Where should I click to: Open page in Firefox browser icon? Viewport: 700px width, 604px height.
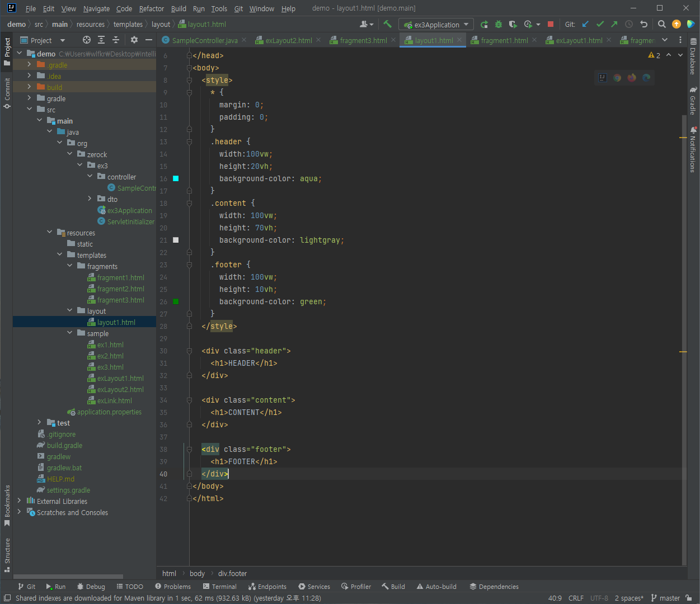tap(632, 78)
